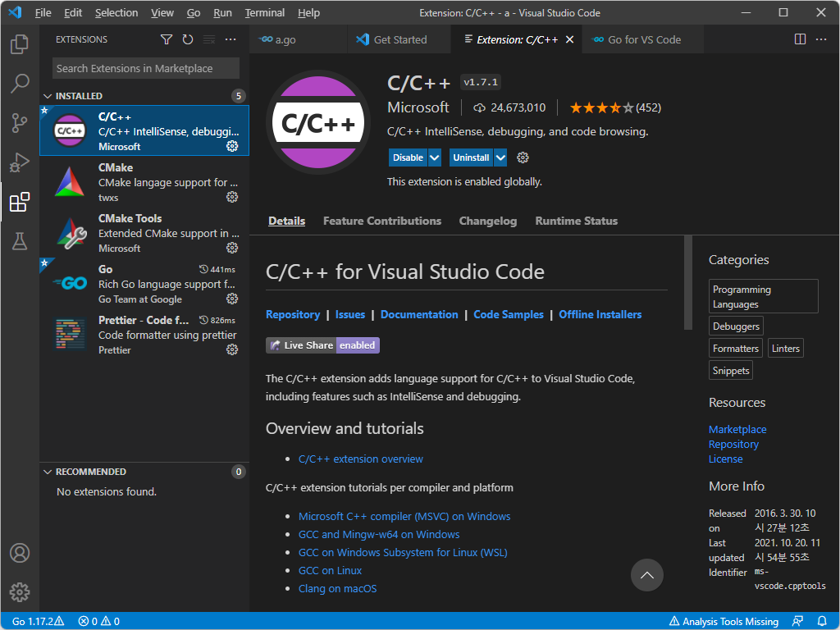Open the Help menu
Screen dimensions: 840x630
pyautogui.click(x=308, y=13)
